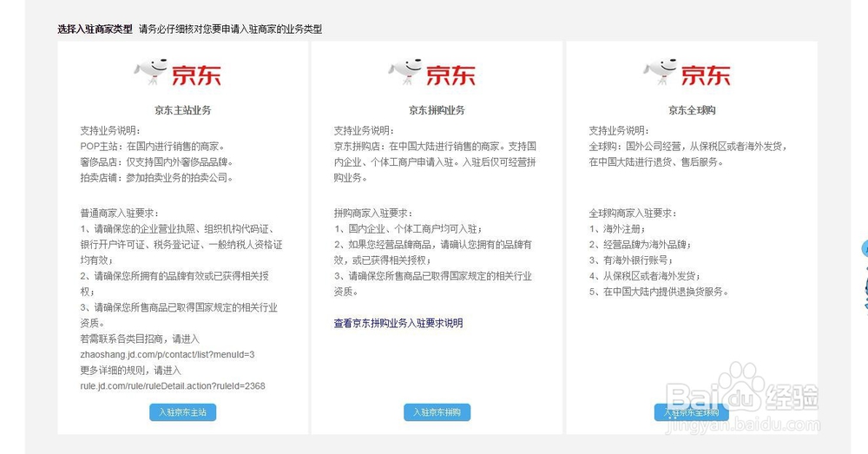Viewport: 868px width, 454px height.
Task: Click the rule.jd.com ruleDetail URL text
Action: pos(173,386)
